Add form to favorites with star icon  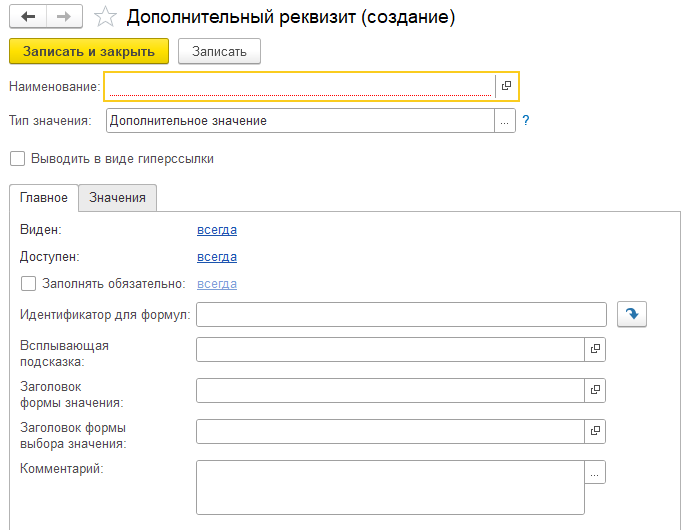click(104, 18)
